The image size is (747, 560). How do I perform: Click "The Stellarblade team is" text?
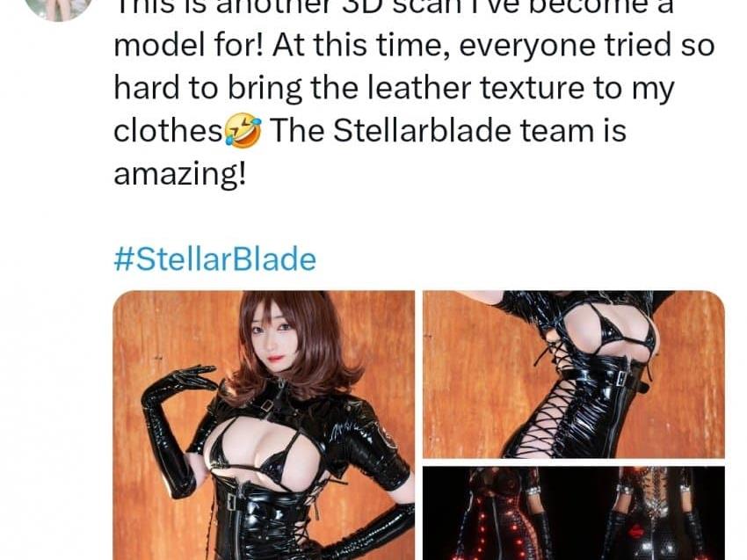point(448,130)
